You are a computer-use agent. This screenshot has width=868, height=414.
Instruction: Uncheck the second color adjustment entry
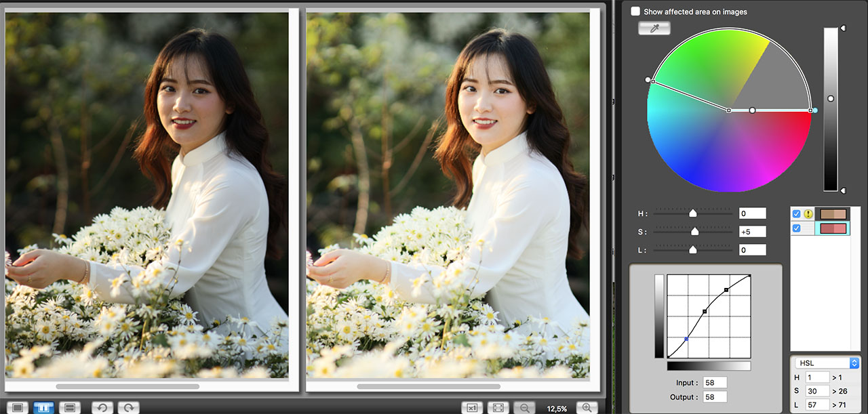(x=797, y=228)
